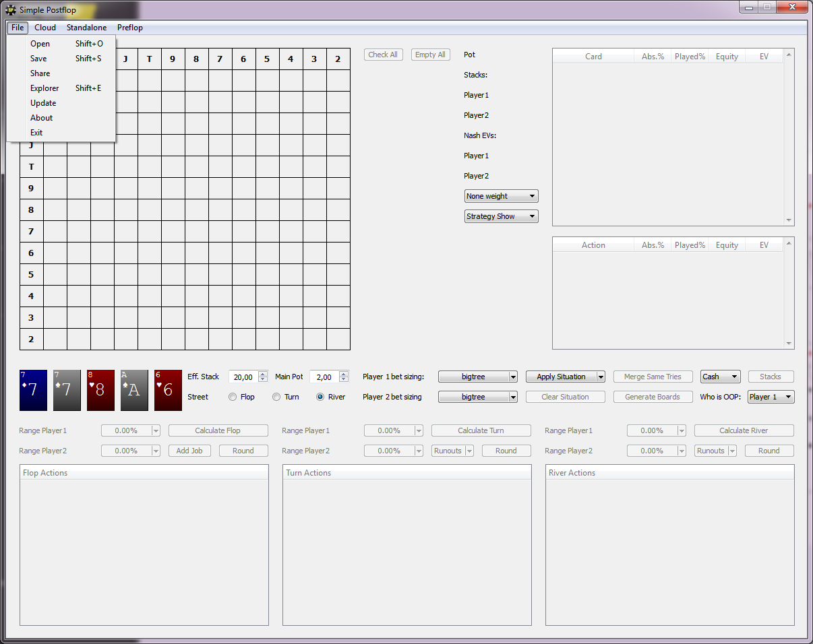Click the Calculate Turn button
Image resolution: width=813 pixels, height=644 pixels.
[x=481, y=430]
